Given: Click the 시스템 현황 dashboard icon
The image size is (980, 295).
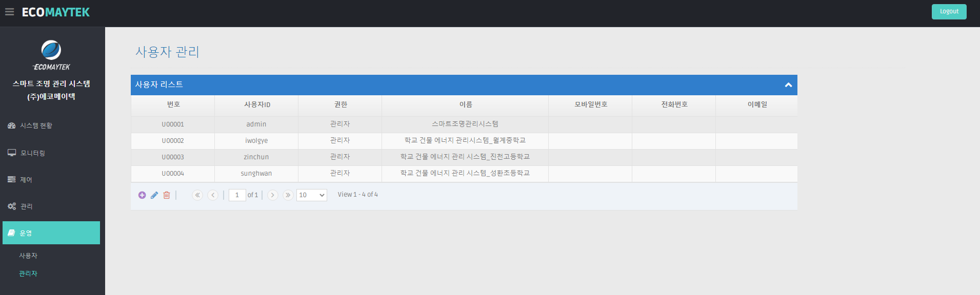Looking at the screenshot, I should (x=12, y=125).
